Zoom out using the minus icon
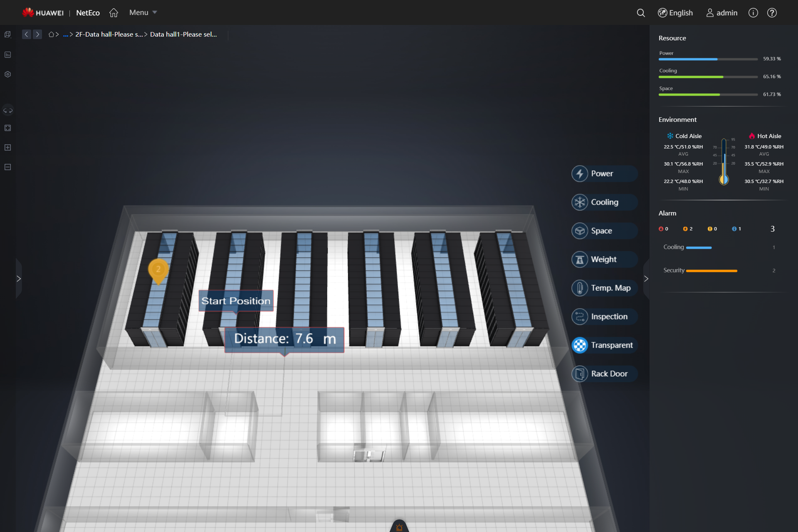Image resolution: width=798 pixels, height=532 pixels. pos(7,166)
